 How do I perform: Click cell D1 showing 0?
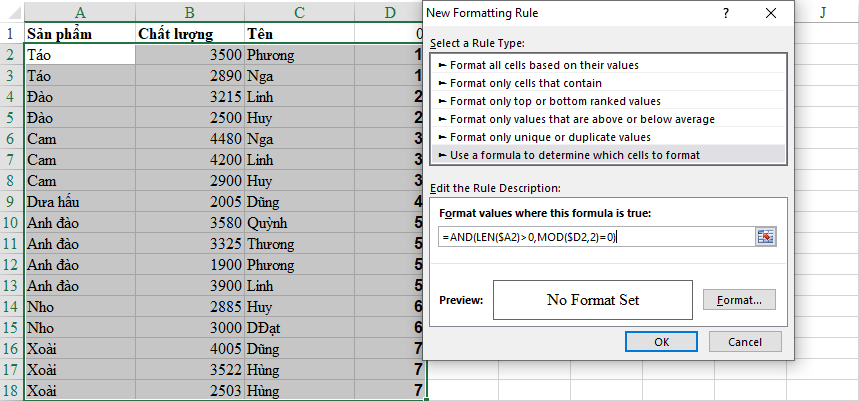390,34
